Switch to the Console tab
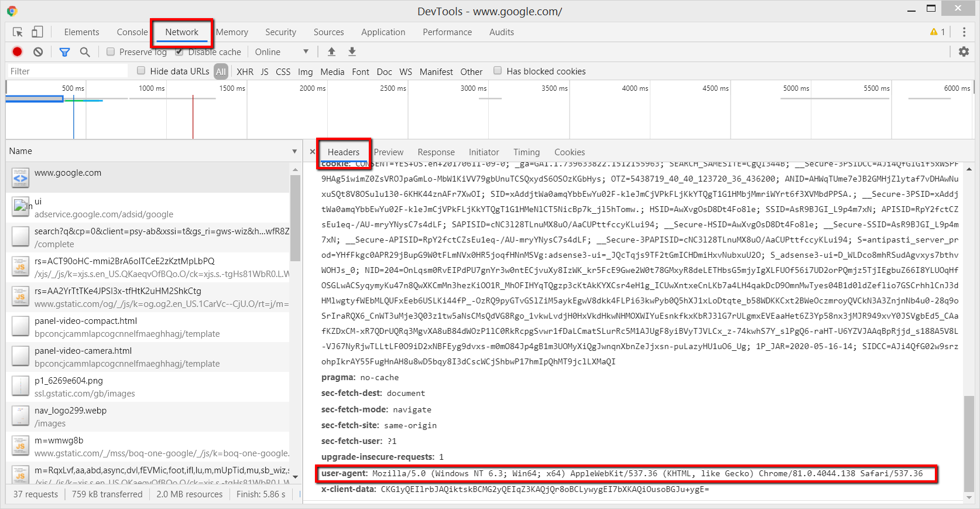This screenshot has width=980, height=509. (132, 32)
